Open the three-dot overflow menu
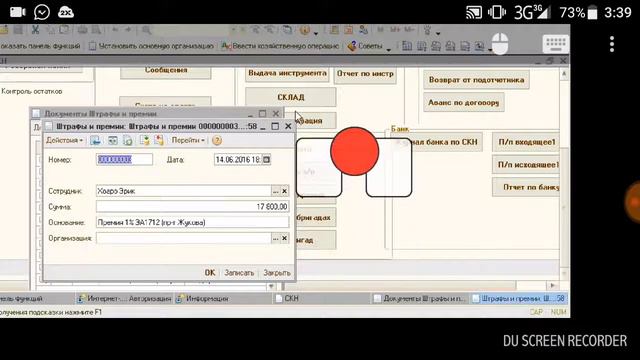This screenshot has height=360, width=640. tap(612, 44)
